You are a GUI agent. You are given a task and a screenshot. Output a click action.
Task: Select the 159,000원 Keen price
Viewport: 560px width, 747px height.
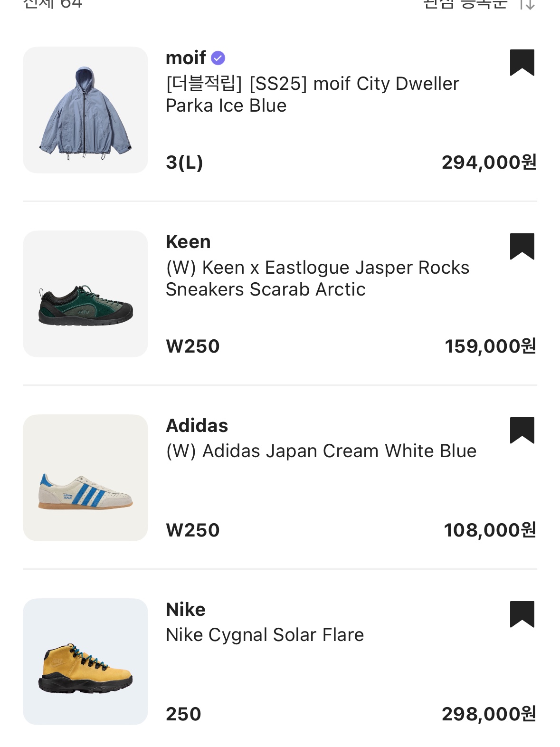(x=491, y=346)
